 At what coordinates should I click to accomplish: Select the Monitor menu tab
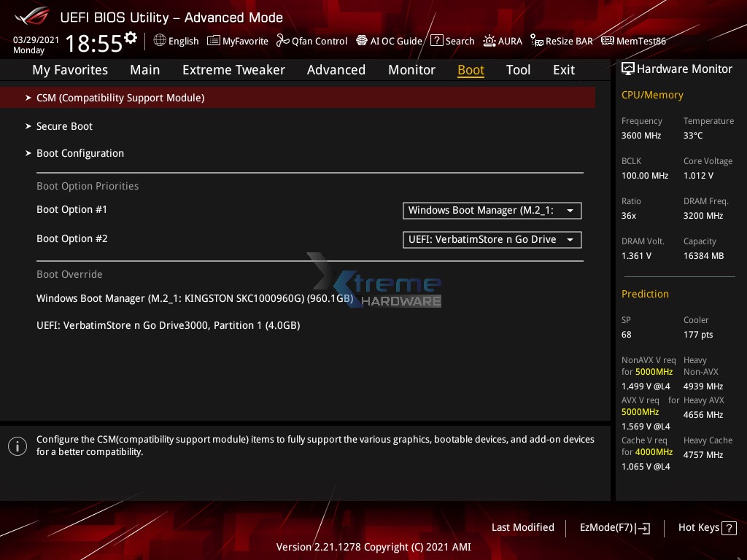pyautogui.click(x=411, y=69)
